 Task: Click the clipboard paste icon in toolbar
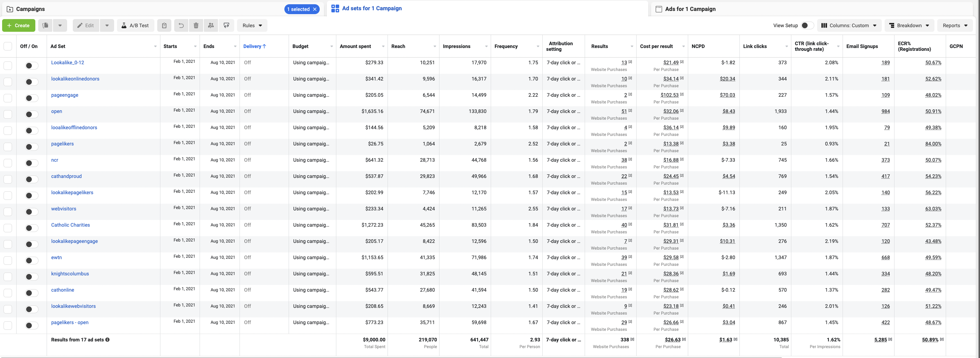(164, 25)
